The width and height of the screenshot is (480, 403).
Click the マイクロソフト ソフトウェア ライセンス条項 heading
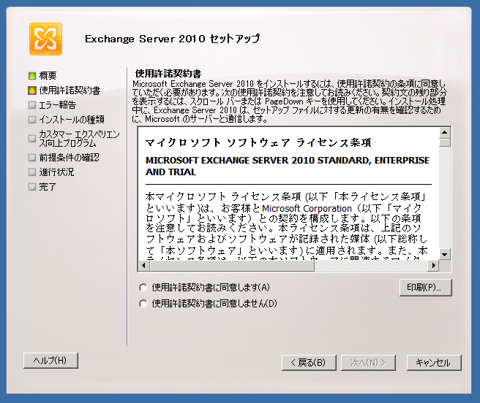tap(258, 143)
